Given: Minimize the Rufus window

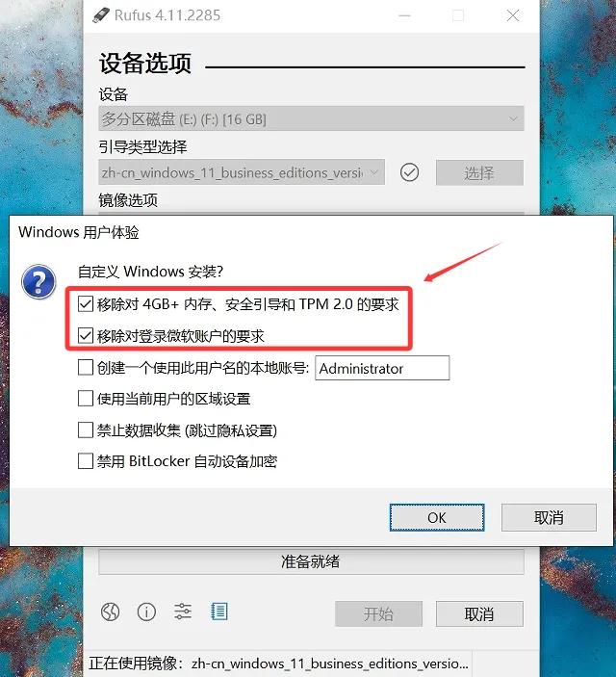Looking at the screenshot, I should pos(404,16).
